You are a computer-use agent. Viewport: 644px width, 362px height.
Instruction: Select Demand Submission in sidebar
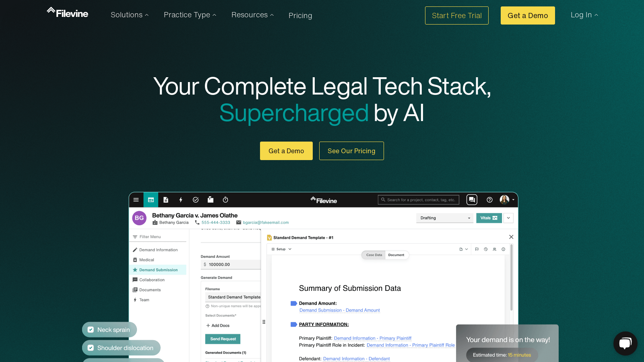point(158,270)
